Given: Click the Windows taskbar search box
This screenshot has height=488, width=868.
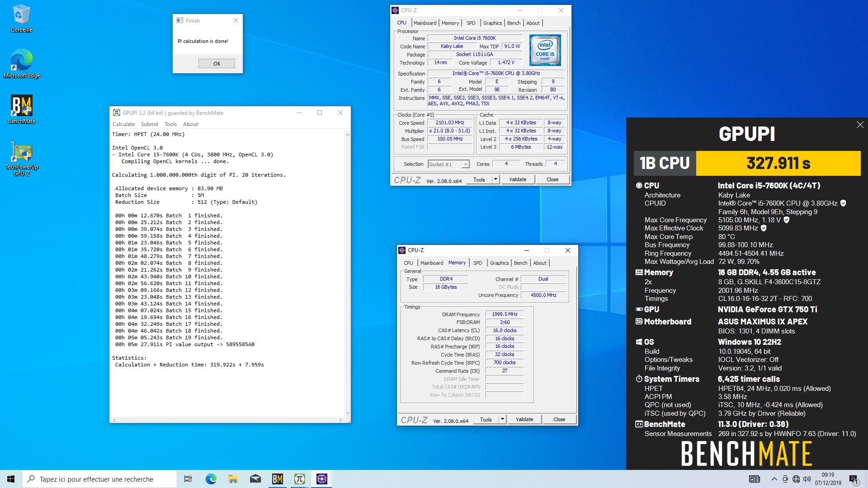Looking at the screenshot, I should pyautogui.click(x=99, y=479).
